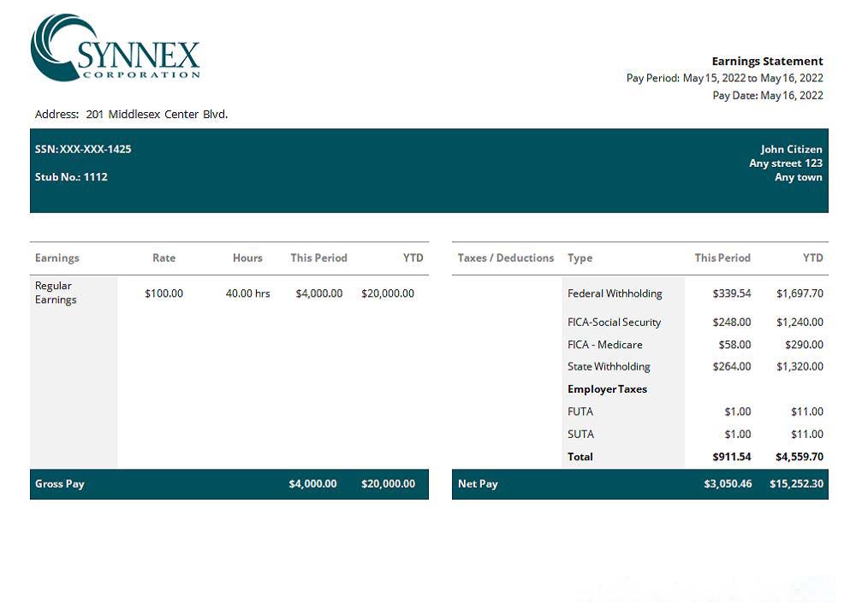Click the Pay Date line
The image size is (856, 616).
coord(768,95)
